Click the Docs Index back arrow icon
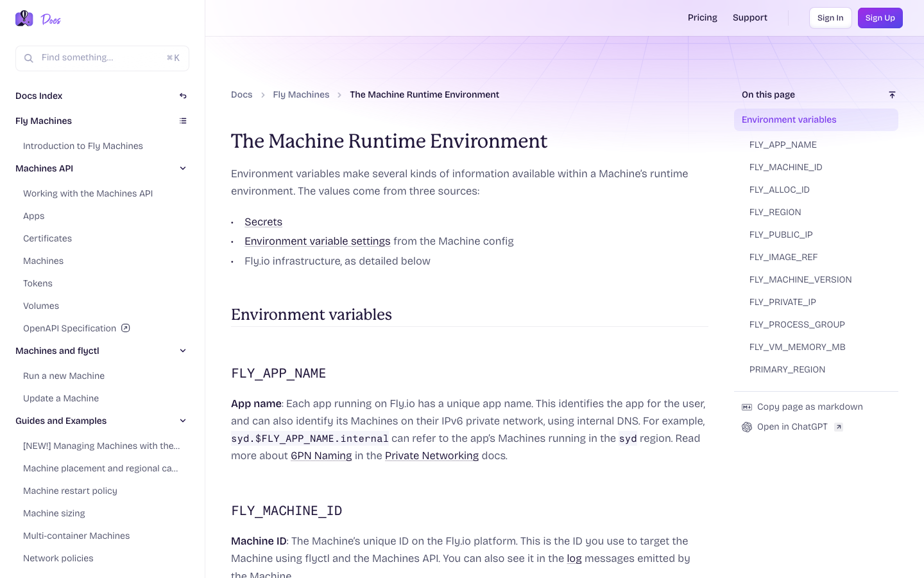Screen dimensions: 924x578 [x=183, y=96]
